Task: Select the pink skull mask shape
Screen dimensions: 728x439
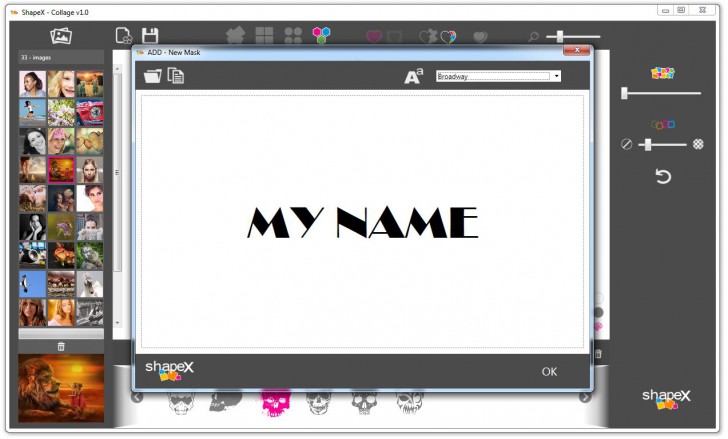Action: 276,404
